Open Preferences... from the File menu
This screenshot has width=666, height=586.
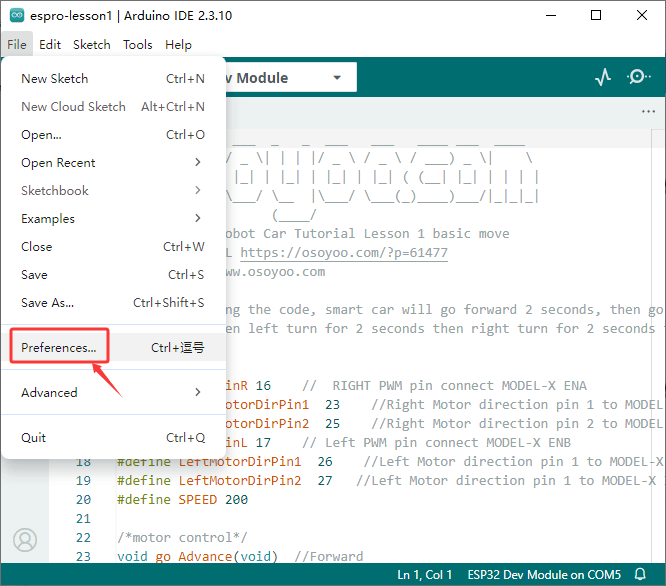pos(113,347)
